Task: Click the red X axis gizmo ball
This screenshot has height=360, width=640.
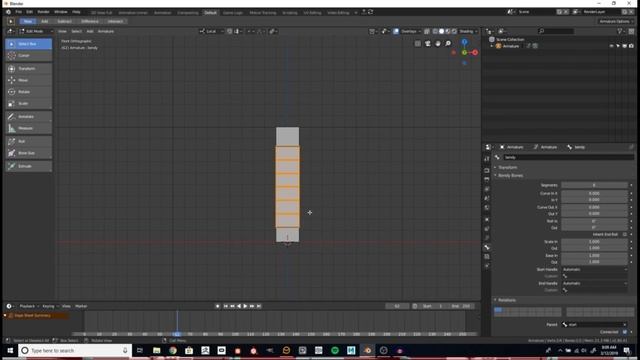Action: pyautogui.click(x=475, y=53)
